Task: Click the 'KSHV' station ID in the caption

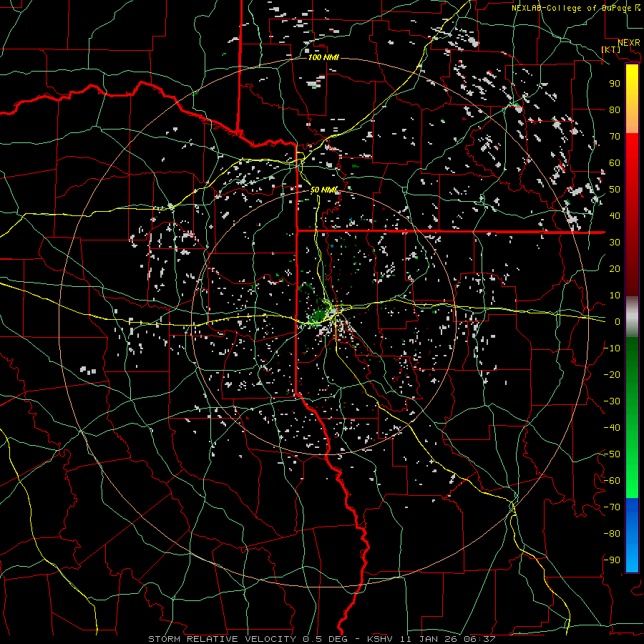Action: (x=381, y=639)
